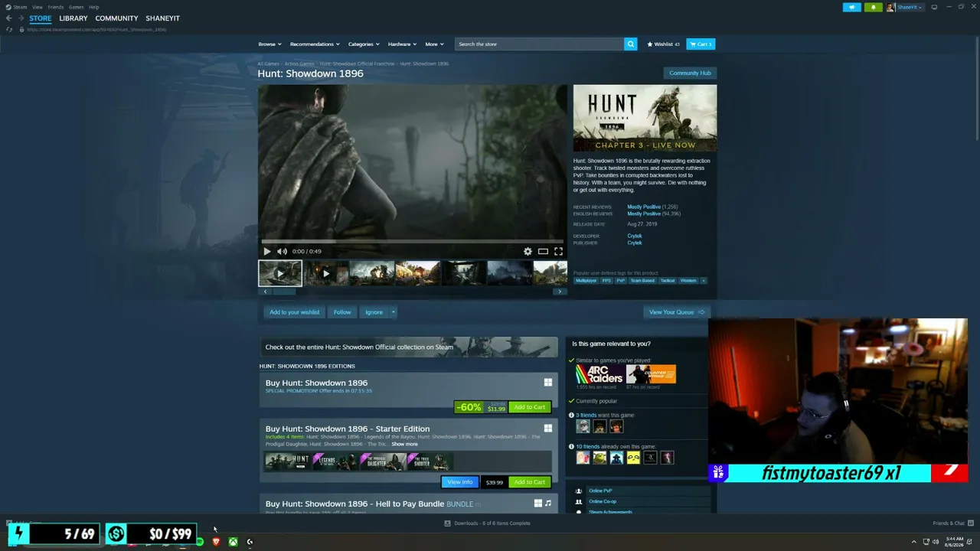Follow Hunt: Showdown 1896

point(342,312)
